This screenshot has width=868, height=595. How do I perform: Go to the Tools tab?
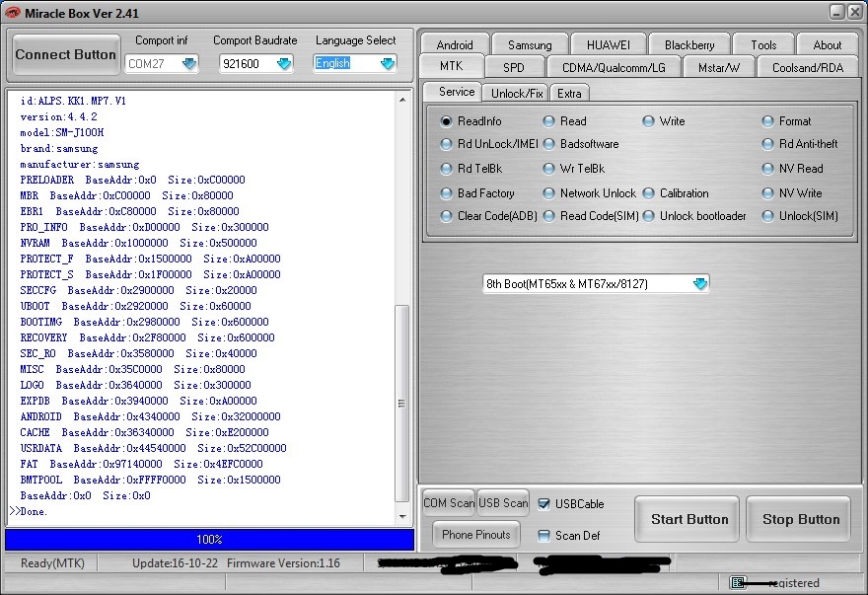[763, 44]
